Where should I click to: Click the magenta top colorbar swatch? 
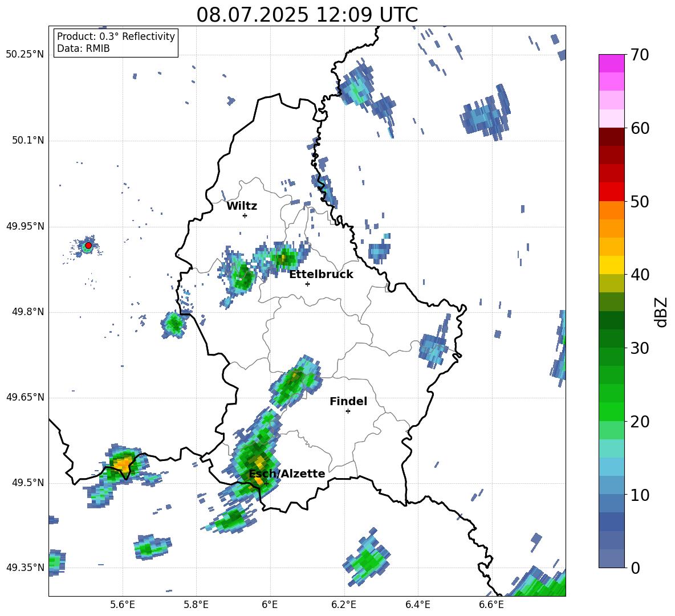click(611, 63)
